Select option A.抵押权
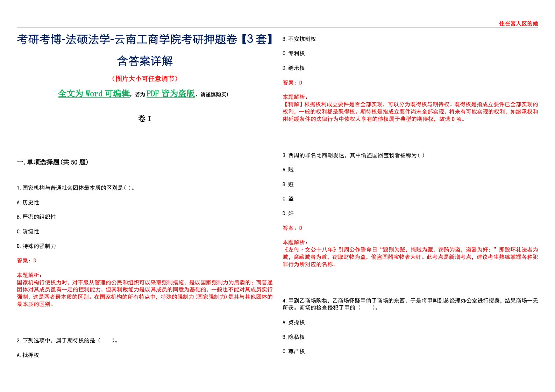This screenshot has width=555, height=392. pos(28,355)
